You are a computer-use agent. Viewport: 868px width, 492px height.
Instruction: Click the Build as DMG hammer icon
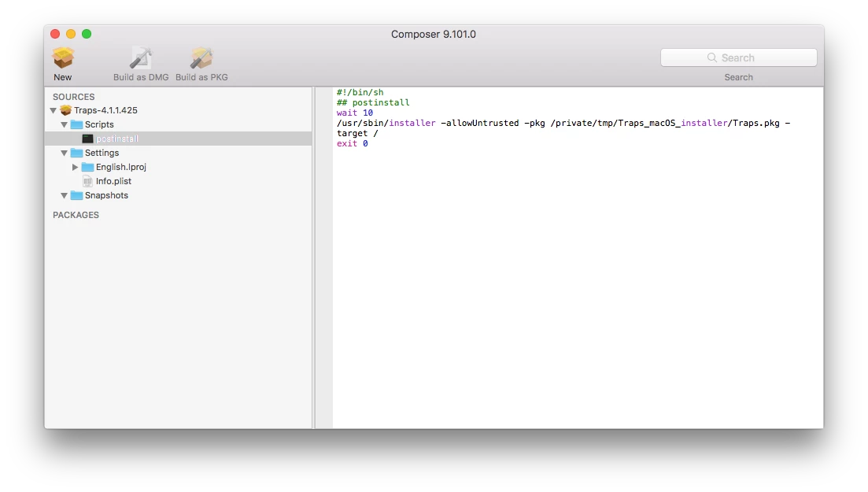coord(141,57)
